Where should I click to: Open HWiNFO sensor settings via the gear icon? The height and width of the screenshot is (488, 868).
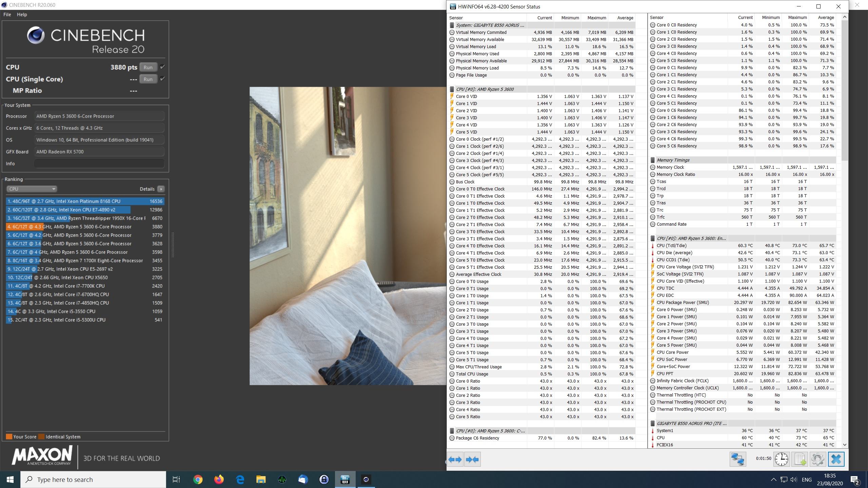click(817, 460)
